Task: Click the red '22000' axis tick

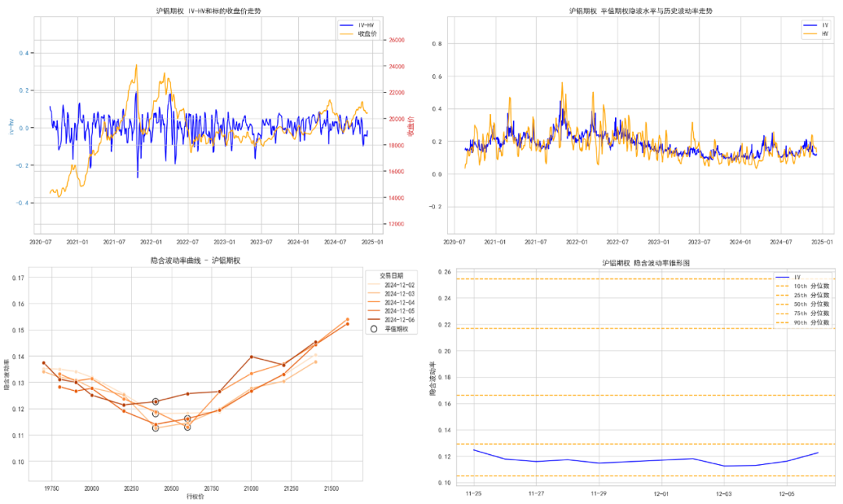Action: tap(397, 93)
